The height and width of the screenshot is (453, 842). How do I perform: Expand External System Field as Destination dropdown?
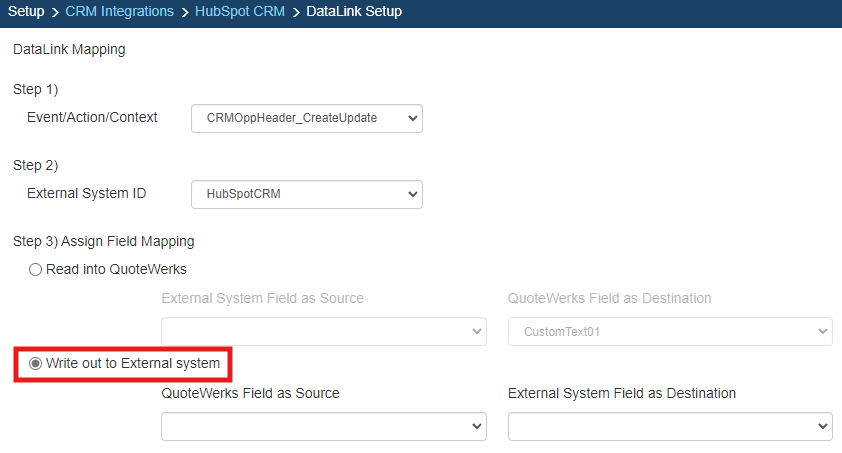670,426
